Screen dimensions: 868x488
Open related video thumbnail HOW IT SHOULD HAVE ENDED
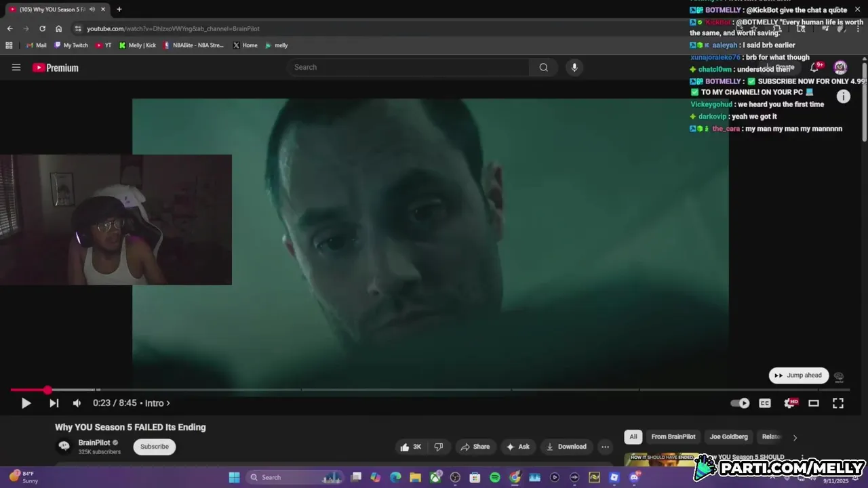661,460
